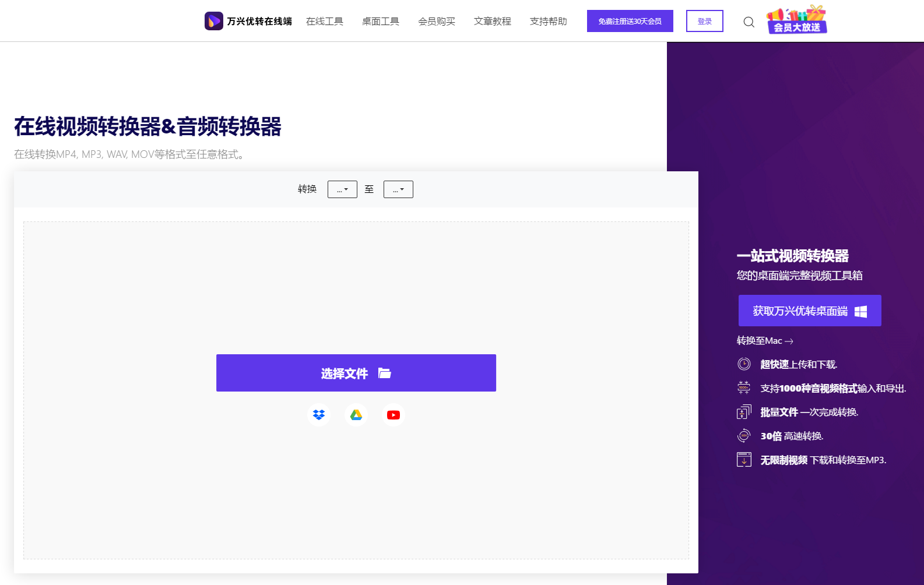Click 无限制视频下载和转换至MP3 text
The image size is (924, 585).
(x=823, y=460)
